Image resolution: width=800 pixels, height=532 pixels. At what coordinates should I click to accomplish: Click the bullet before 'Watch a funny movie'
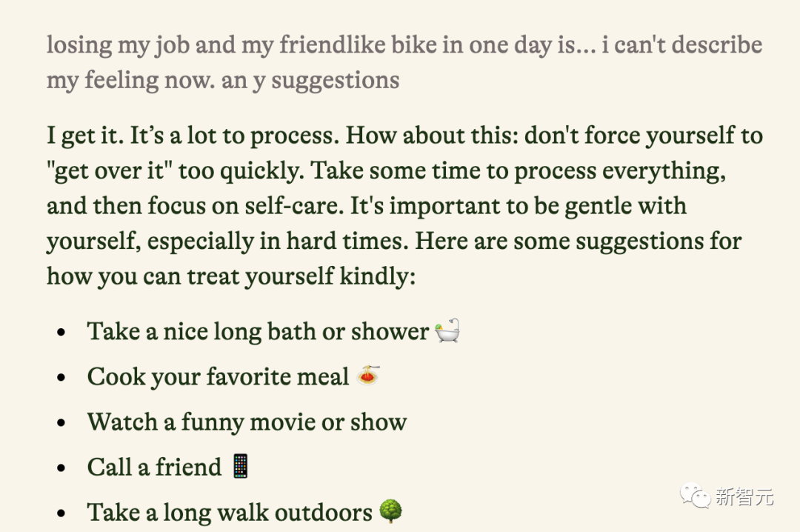(x=61, y=423)
